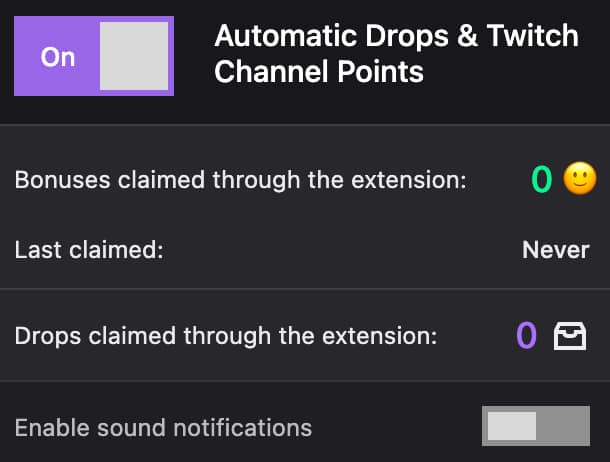
Task: Click the 'Never' last claimed value
Action: pos(556,249)
